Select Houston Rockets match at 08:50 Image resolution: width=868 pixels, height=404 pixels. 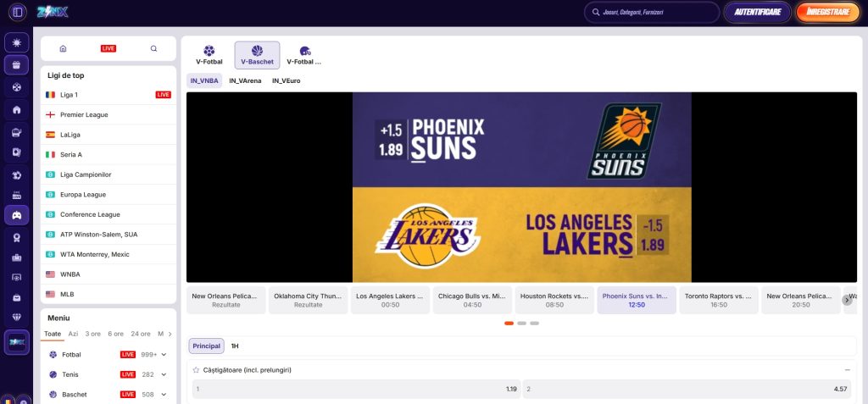pyautogui.click(x=554, y=300)
